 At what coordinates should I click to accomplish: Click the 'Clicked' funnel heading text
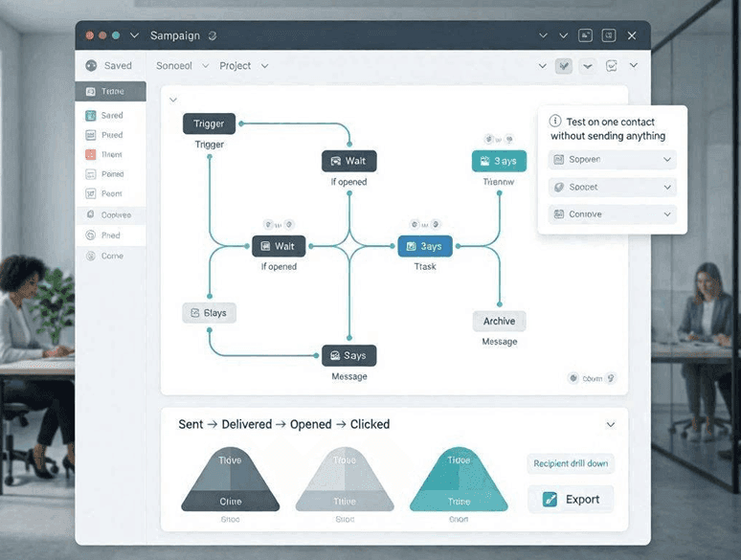(x=370, y=424)
